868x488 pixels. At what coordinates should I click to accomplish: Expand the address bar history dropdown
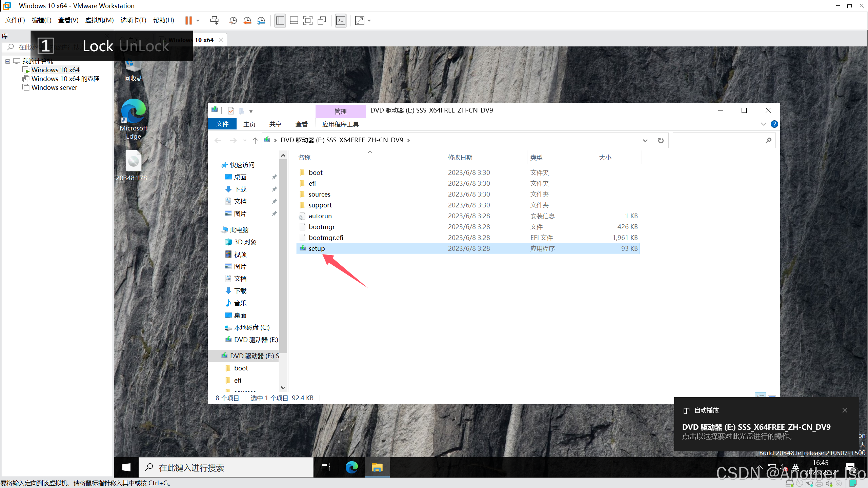[x=645, y=141]
